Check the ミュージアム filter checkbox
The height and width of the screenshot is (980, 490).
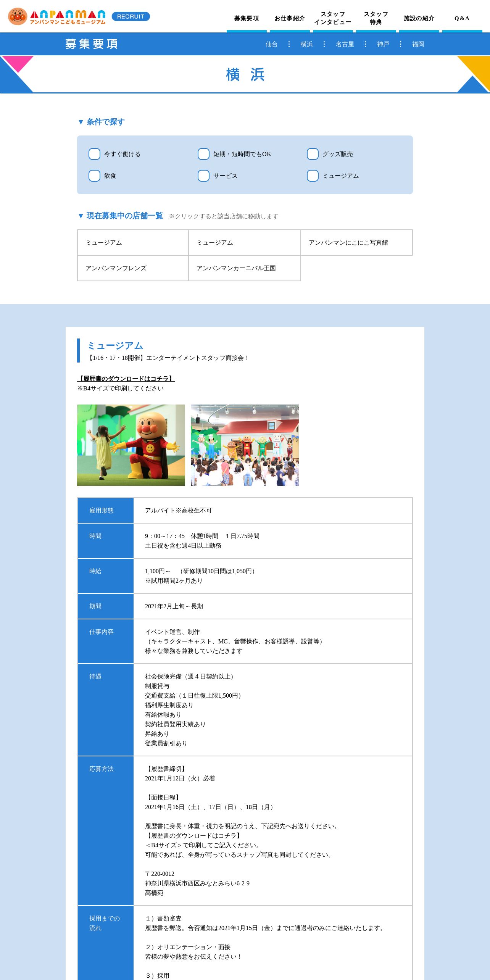pyautogui.click(x=313, y=176)
